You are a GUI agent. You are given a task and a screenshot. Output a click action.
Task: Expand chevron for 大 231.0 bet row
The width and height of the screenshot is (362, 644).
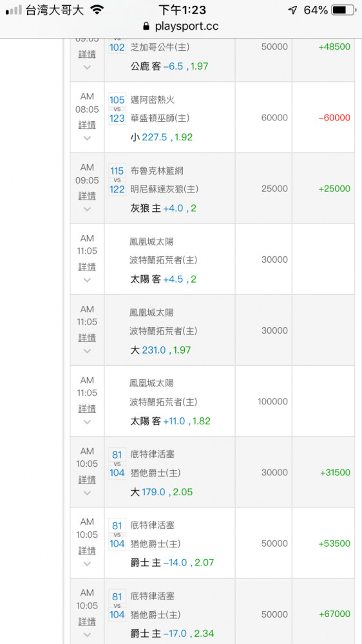[x=87, y=351]
